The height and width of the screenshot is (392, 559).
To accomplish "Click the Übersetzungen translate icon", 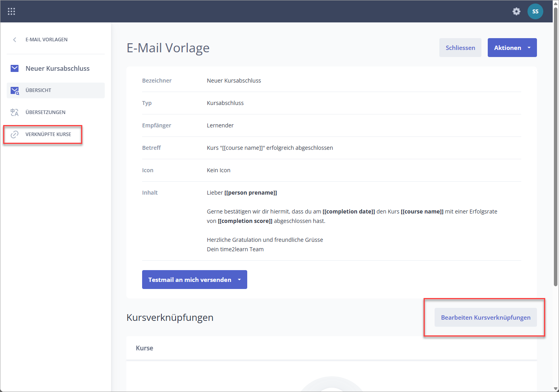I will click(x=15, y=112).
